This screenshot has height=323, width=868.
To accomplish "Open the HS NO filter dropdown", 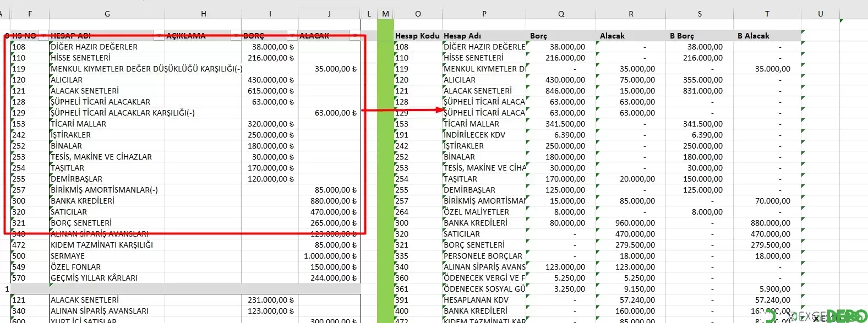I will (43, 36).
